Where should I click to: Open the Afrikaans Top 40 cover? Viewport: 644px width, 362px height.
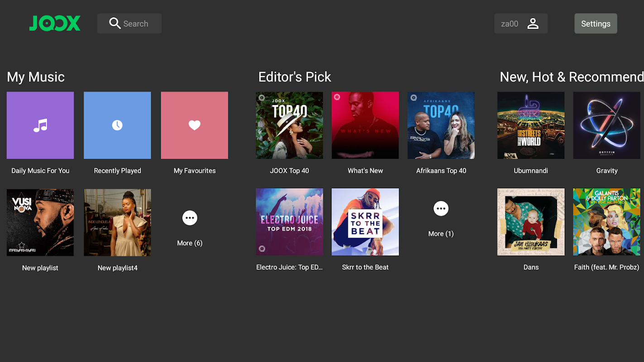click(441, 125)
